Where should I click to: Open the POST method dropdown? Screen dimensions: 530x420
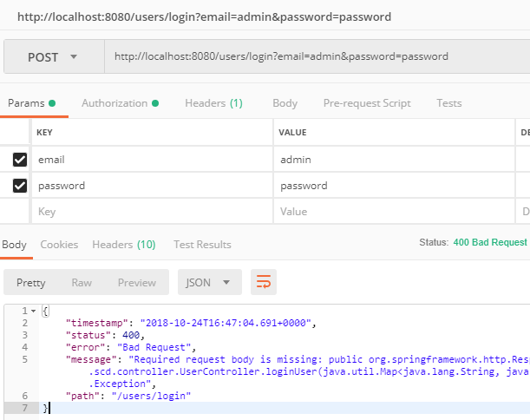tap(53, 56)
